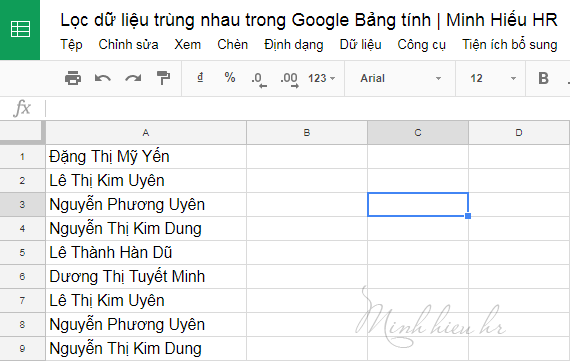
Task: Open the Chèn menu
Action: (233, 45)
